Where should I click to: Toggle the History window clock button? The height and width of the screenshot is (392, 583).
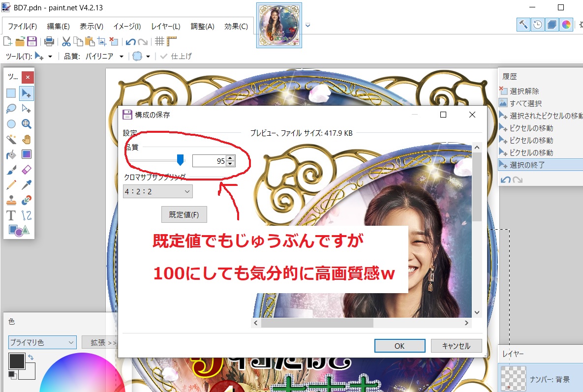[x=538, y=25]
